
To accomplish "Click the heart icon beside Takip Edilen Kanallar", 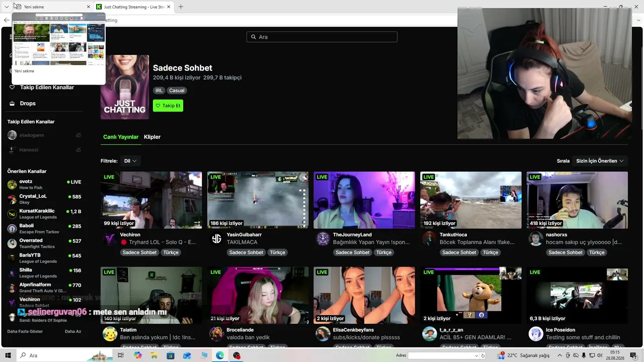I will pos(12,87).
